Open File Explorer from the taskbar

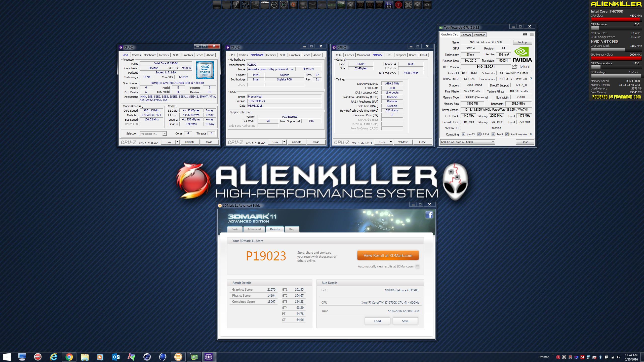tap(85, 357)
